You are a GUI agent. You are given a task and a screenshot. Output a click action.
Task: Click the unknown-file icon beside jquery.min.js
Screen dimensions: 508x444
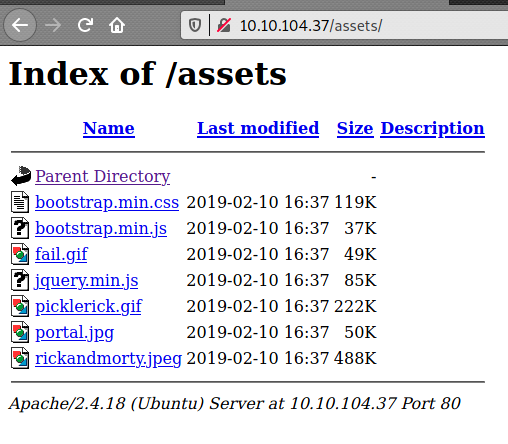20,280
